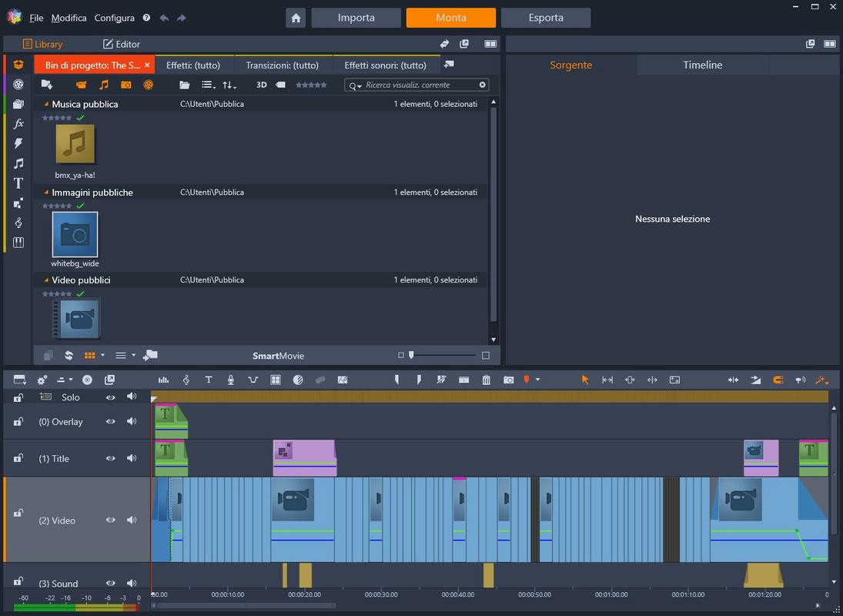Mute the (2) Video track audio
This screenshot has width=843, height=616.
click(132, 521)
